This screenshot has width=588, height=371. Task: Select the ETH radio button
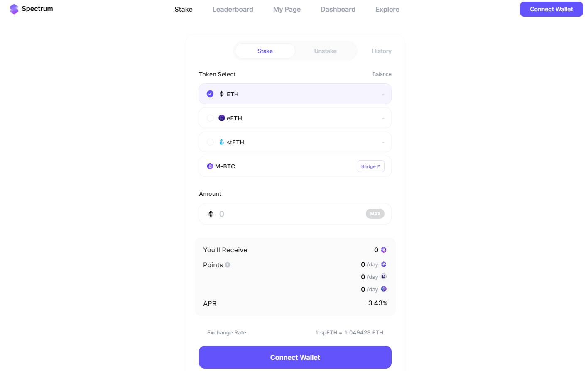210,94
